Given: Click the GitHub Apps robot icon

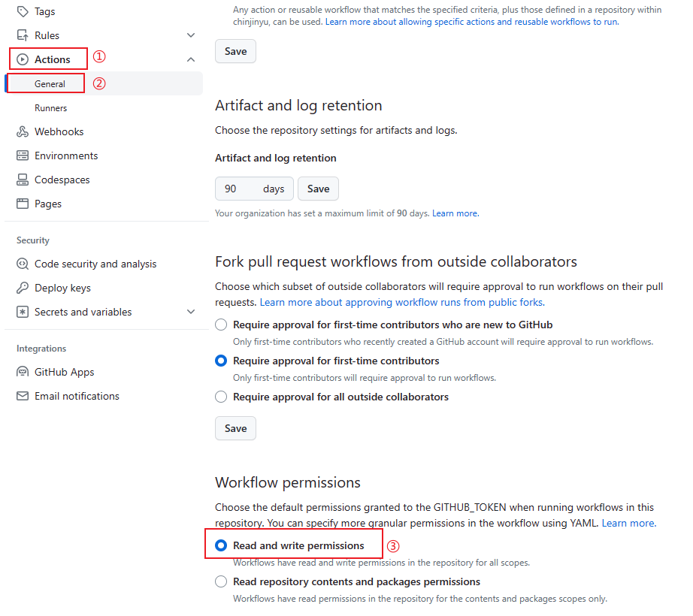Looking at the screenshot, I should click(x=23, y=372).
